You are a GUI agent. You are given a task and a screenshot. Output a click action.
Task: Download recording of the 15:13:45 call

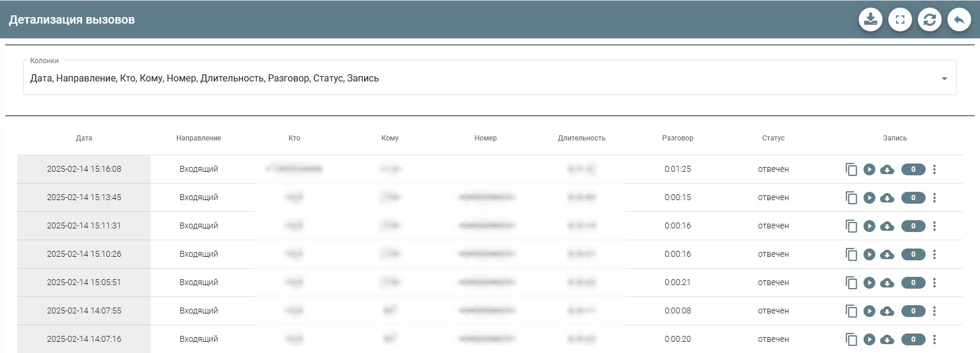pos(887,198)
